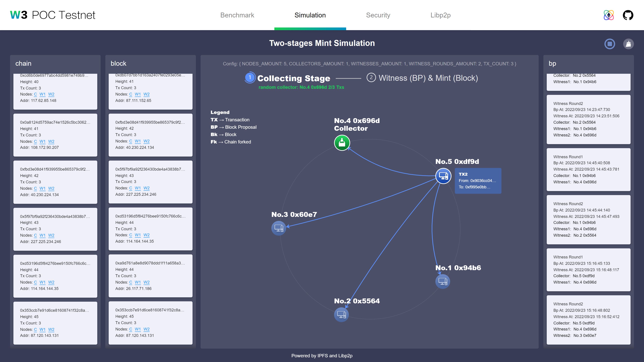Click Witness Round1 card at 15:16:45:133

pos(588,270)
